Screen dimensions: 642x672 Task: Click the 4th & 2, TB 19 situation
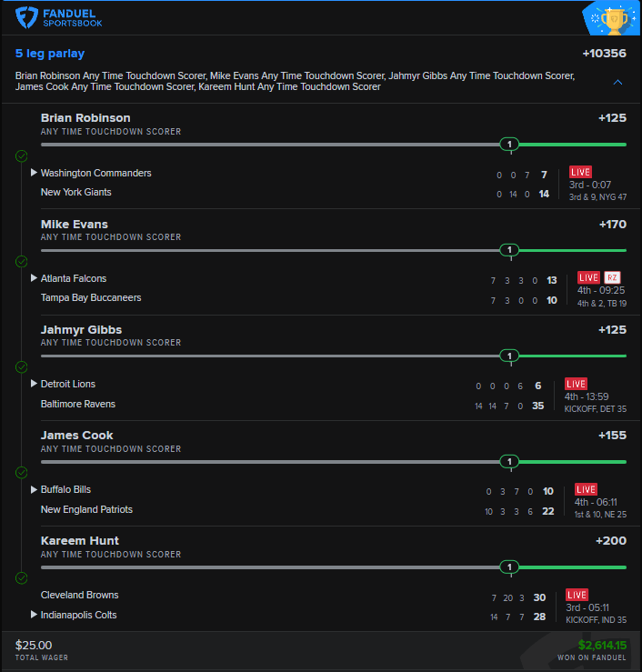602,304
